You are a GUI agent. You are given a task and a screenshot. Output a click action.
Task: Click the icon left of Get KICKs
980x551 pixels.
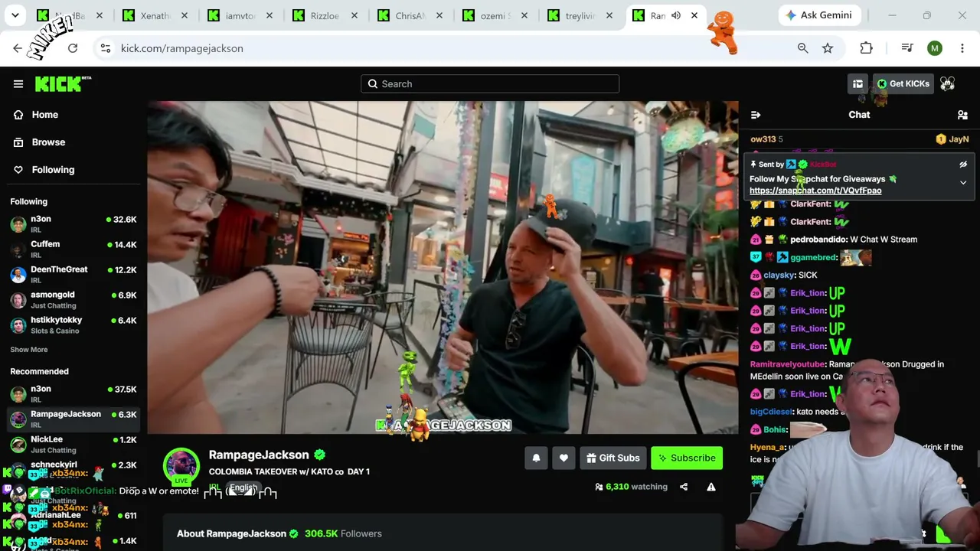pyautogui.click(x=857, y=84)
